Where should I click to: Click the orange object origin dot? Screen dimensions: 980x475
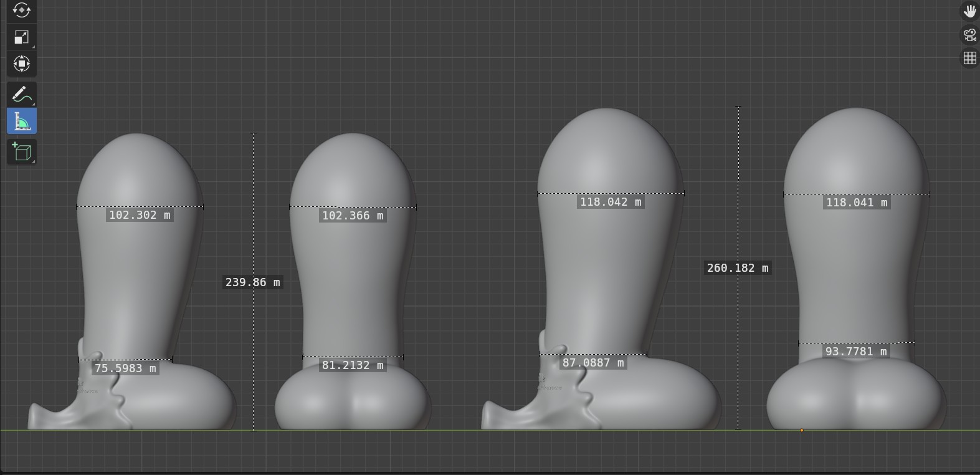pos(801,430)
